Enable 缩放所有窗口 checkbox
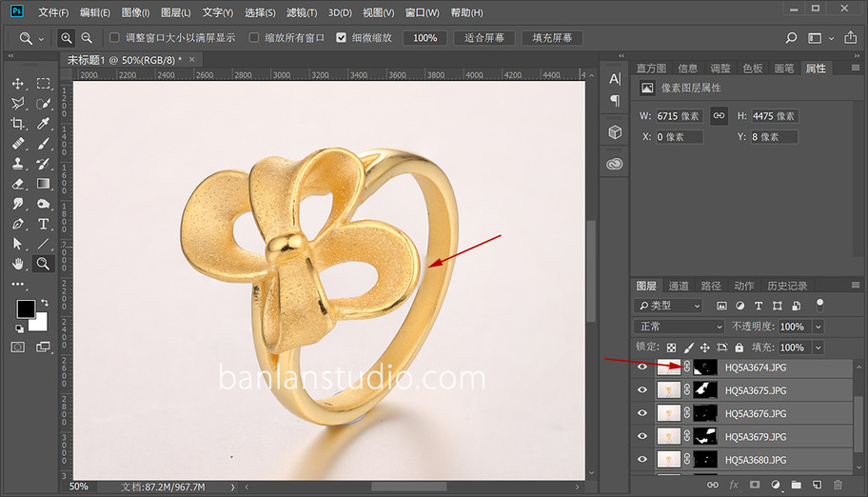Image resolution: width=868 pixels, height=497 pixels. click(254, 38)
